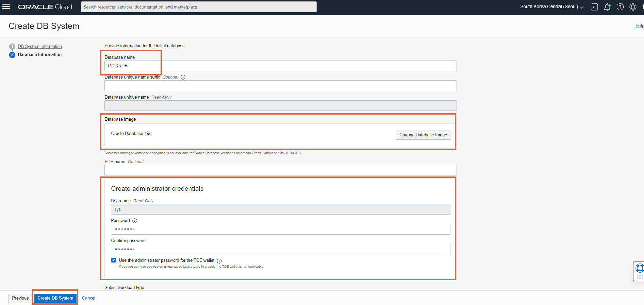Click the PDB name field
This screenshot has height=305, width=644.
coord(281,170)
